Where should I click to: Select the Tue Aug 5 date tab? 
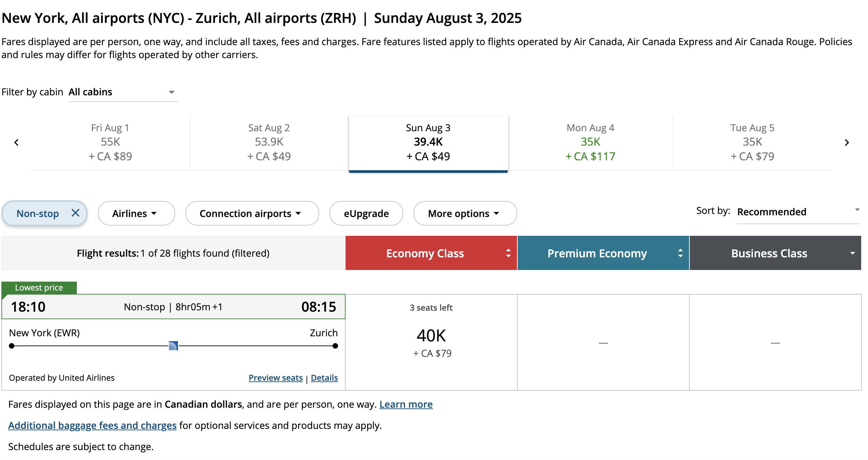(753, 143)
